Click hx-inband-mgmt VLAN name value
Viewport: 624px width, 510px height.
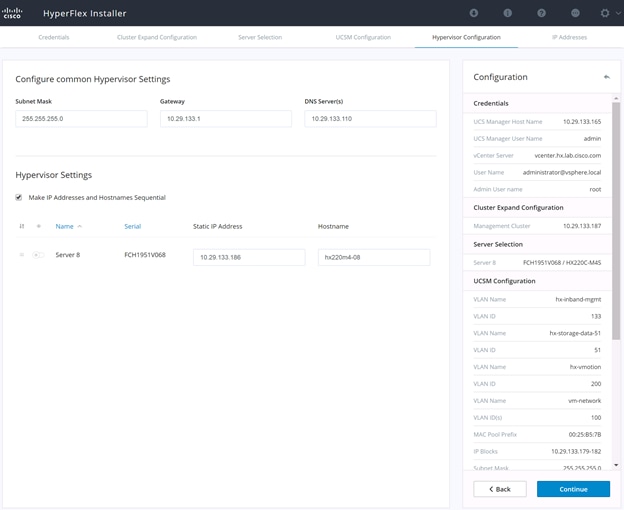tap(578, 299)
